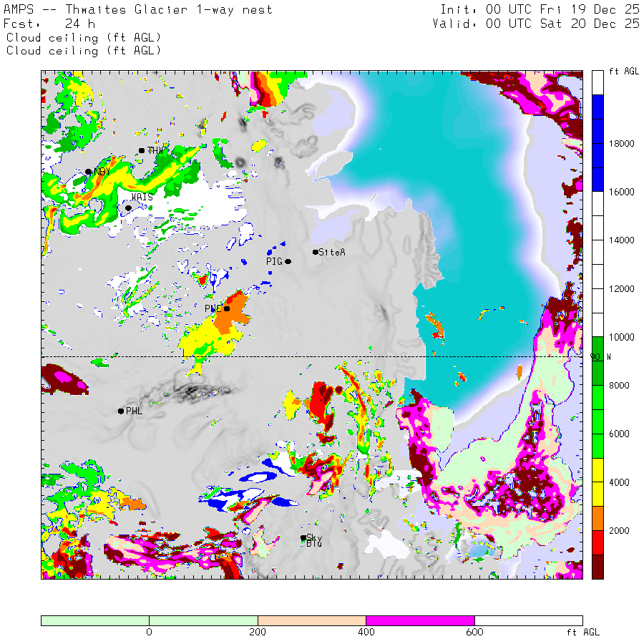This screenshot has height=644, width=644.
Task: Click the magenta 400-600 ft legend bar
Action: (x=419, y=620)
